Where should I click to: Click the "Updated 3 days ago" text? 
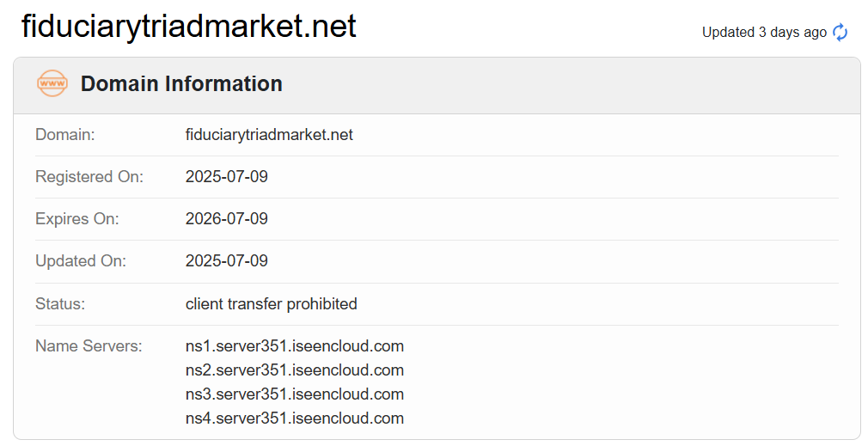[764, 33]
